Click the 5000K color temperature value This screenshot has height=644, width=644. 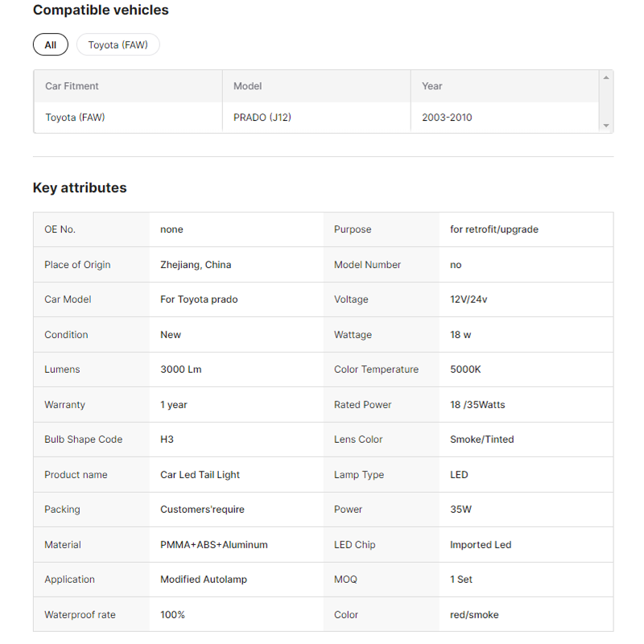click(x=465, y=369)
